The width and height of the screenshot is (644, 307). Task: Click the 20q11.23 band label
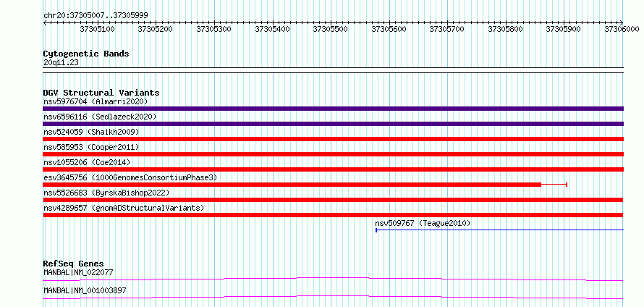click(61, 63)
